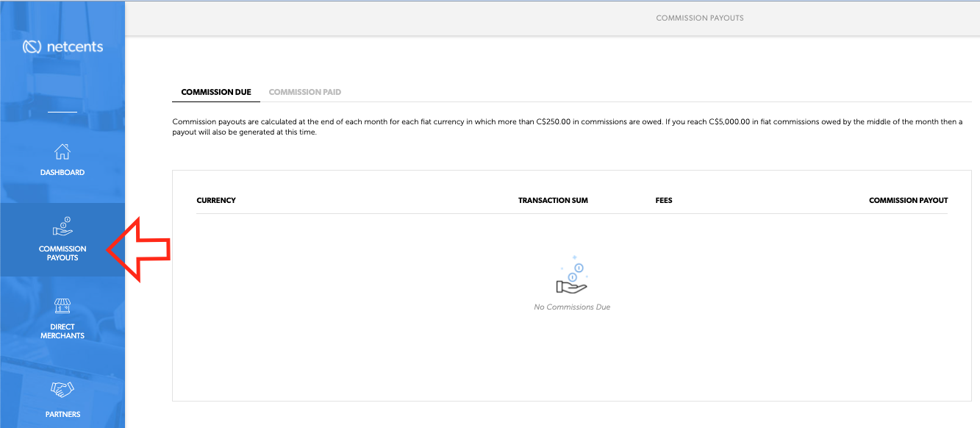Image resolution: width=980 pixels, height=428 pixels.
Task: Click the Netcents logo icon
Action: tap(32, 47)
